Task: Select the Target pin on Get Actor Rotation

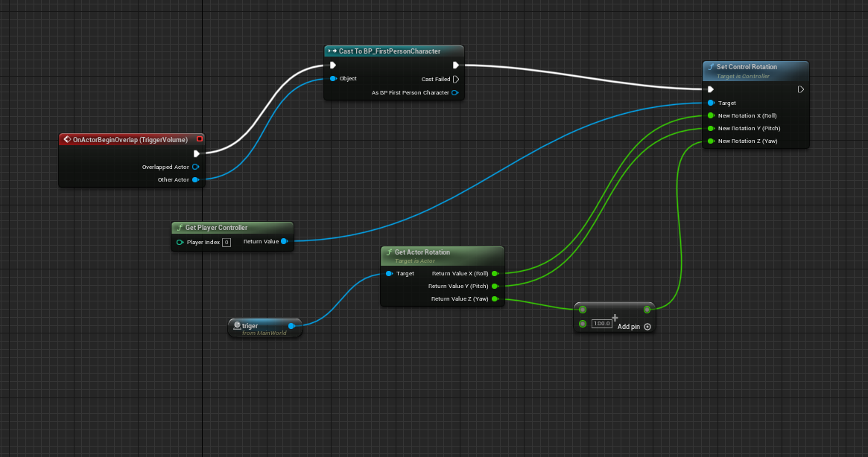Action: coord(389,273)
